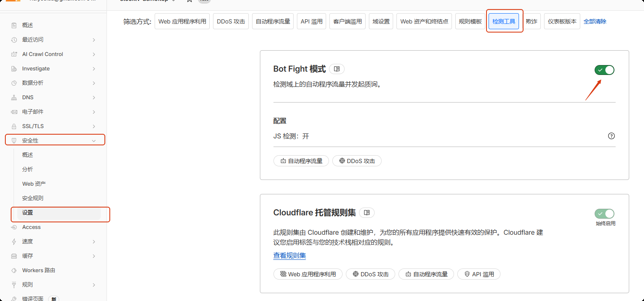Click the Access sidebar icon

click(x=14, y=227)
